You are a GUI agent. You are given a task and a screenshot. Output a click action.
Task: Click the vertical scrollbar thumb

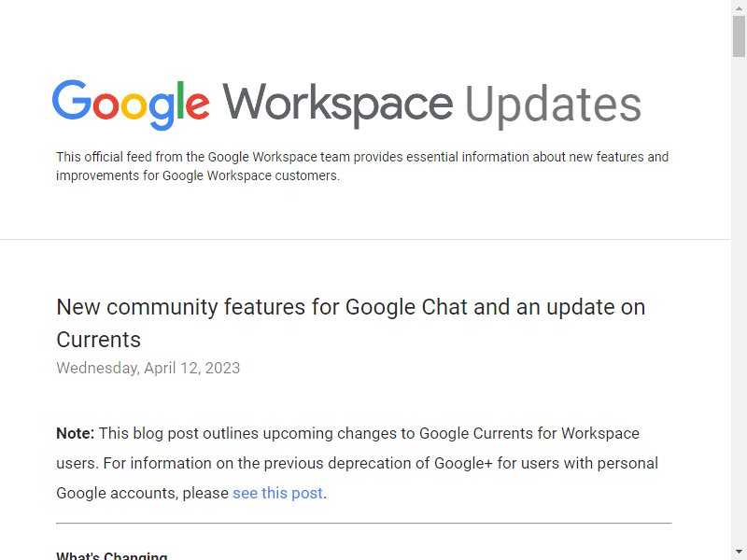tap(739, 35)
